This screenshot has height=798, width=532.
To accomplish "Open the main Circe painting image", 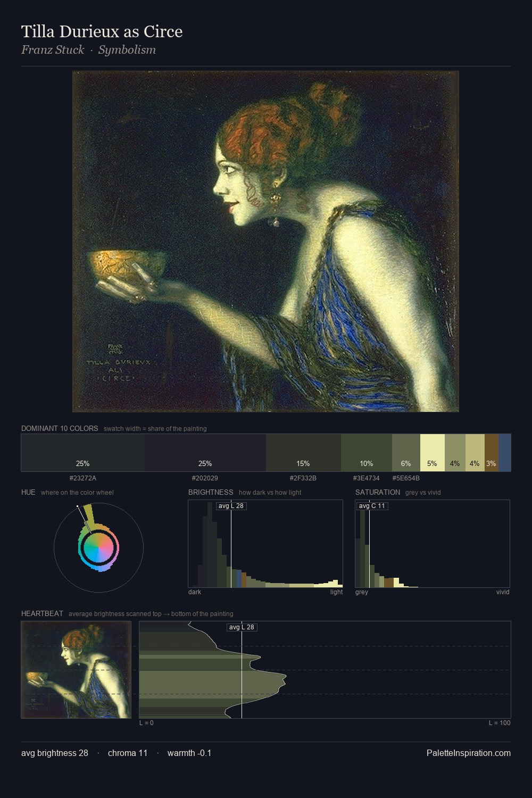I will [x=265, y=242].
